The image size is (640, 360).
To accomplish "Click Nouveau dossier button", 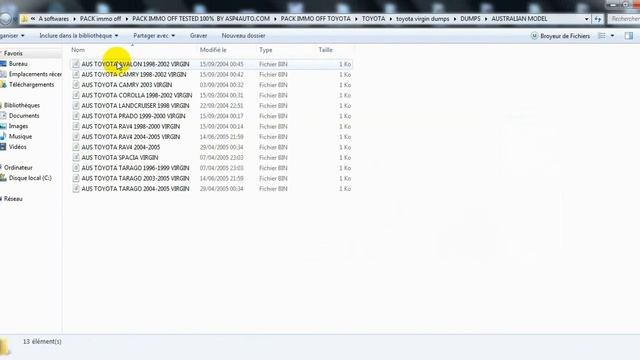I will tap(243, 36).
